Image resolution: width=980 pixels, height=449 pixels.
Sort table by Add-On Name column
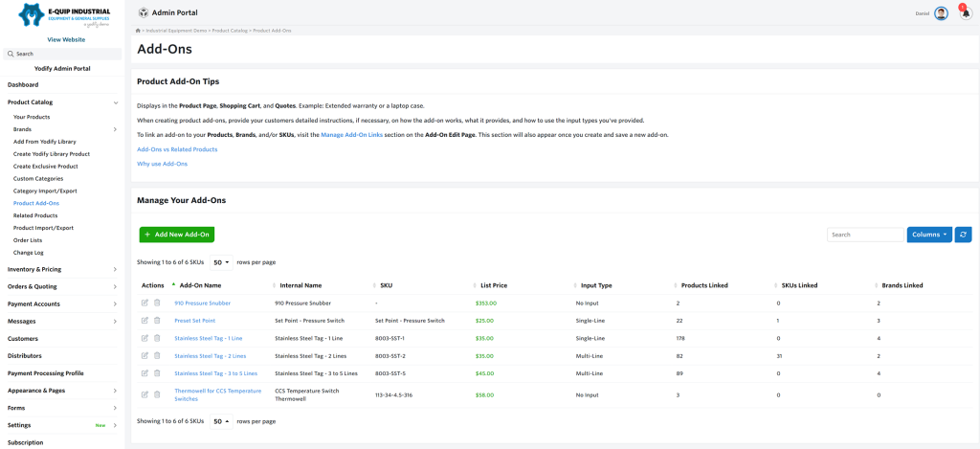pos(200,285)
